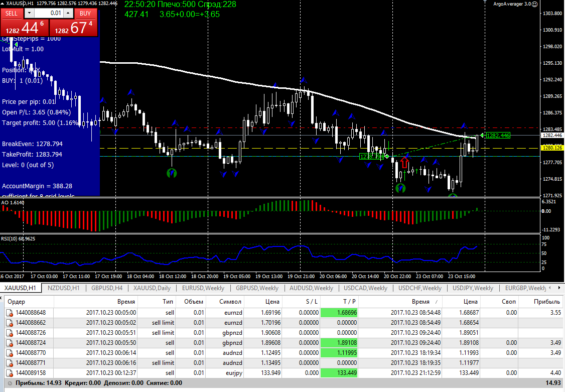Collapse one-click trading panel via triangle
565x392 pixels.
3,4
